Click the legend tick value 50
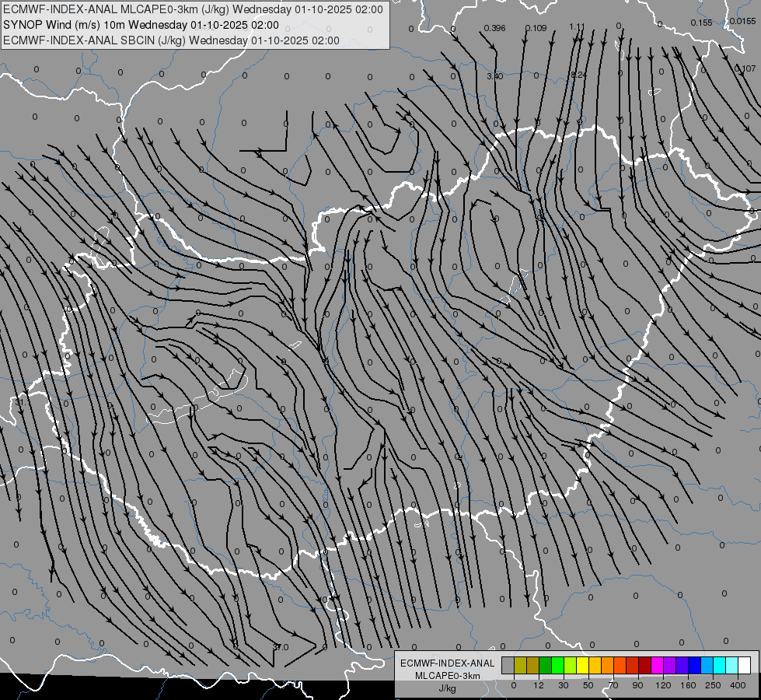Screen dimensions: 761x700 click(x=588, y=685)
